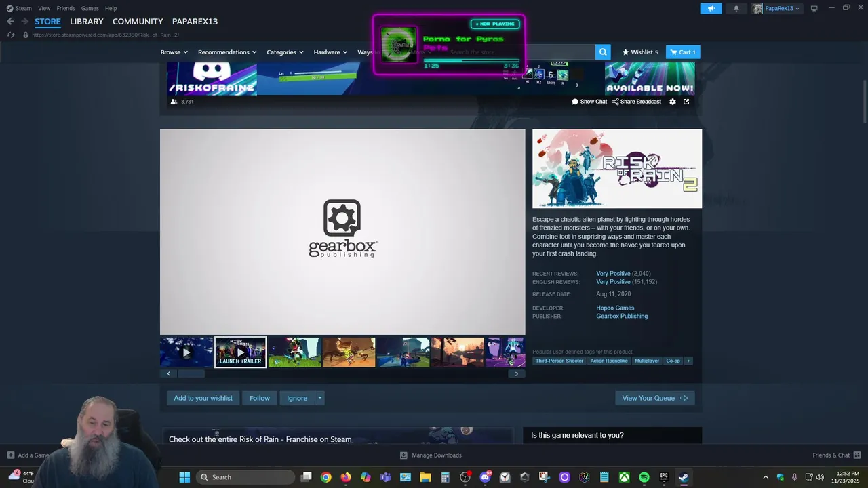Image resolution: width=868 pixels, height=488 pixels.
Task: Switch to the LIBRARY tab
Action: (87, 22)
